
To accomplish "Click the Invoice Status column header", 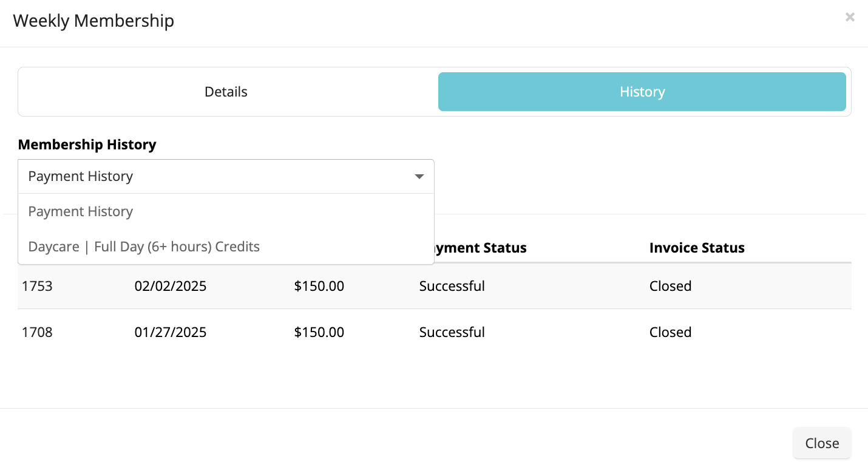I will coord(697,248).
